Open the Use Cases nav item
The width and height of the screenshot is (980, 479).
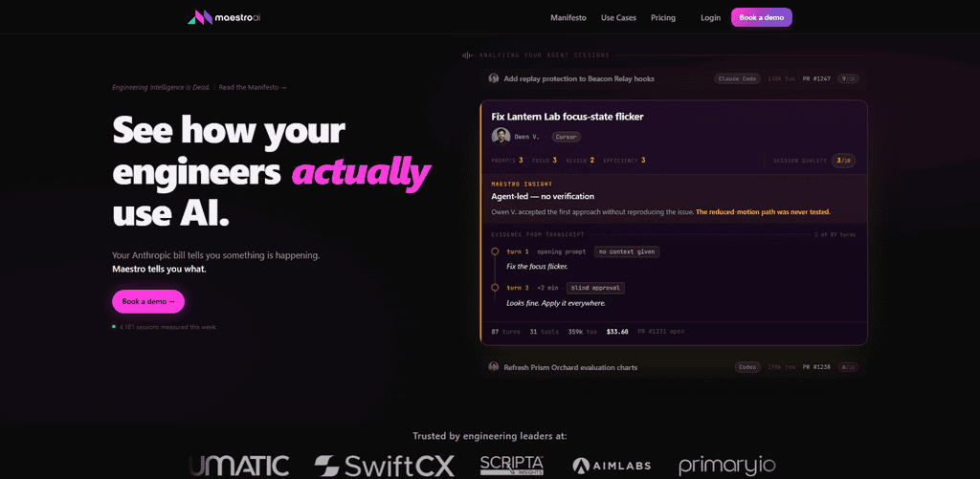pos(619,17)
